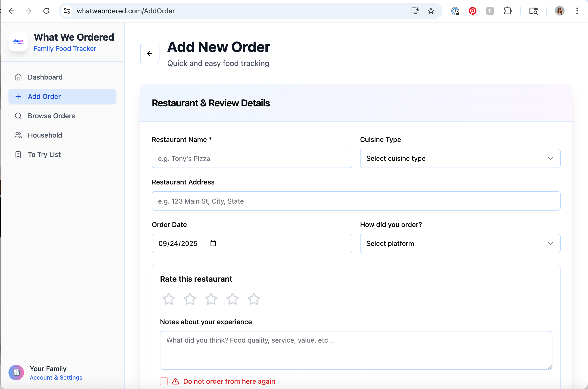
Task: Navigate to Household in the sidebar
Action: tap(45, 135)
